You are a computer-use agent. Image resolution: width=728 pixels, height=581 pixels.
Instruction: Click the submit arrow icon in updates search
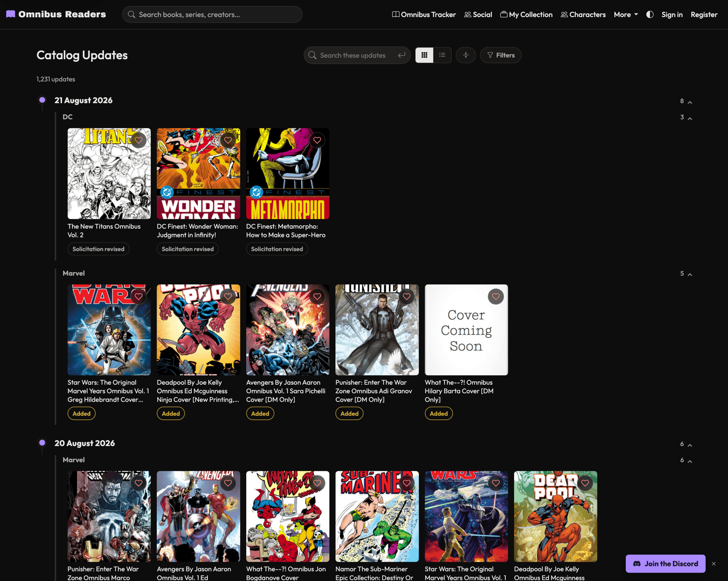click(401, 55)
